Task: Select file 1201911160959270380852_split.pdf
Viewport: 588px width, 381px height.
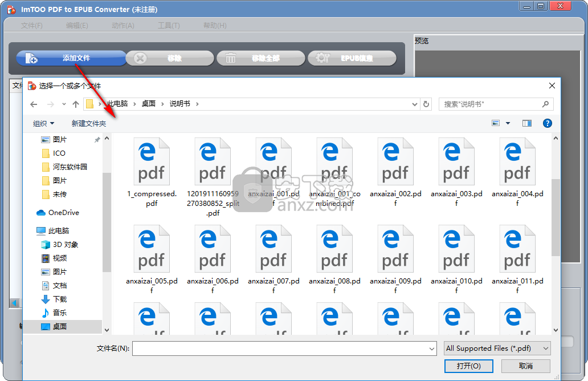Action: coord(213,176)
